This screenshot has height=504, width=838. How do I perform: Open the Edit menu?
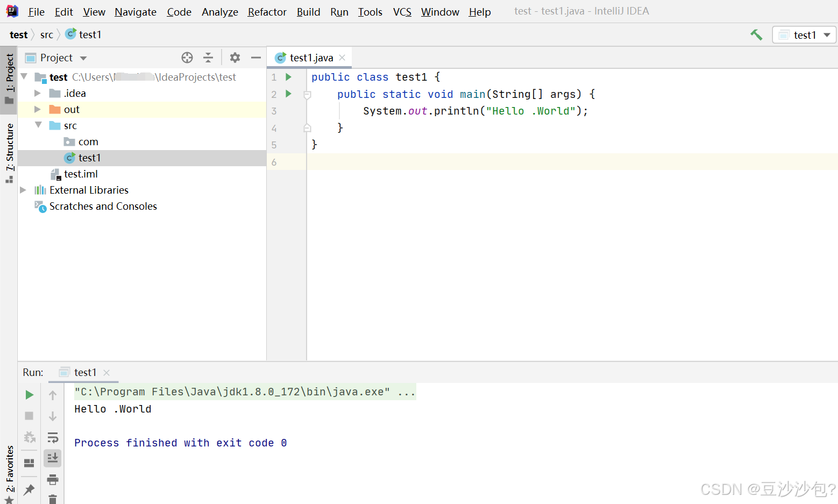63,12
